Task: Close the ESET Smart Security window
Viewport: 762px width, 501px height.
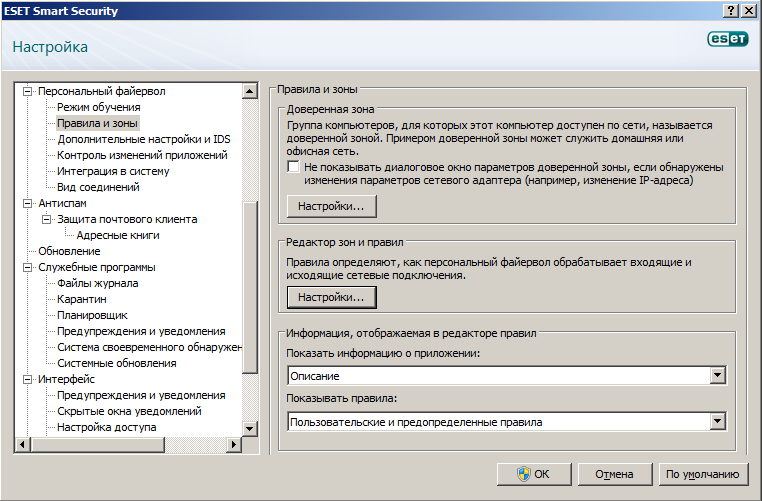Action: [x=749, y=11]
